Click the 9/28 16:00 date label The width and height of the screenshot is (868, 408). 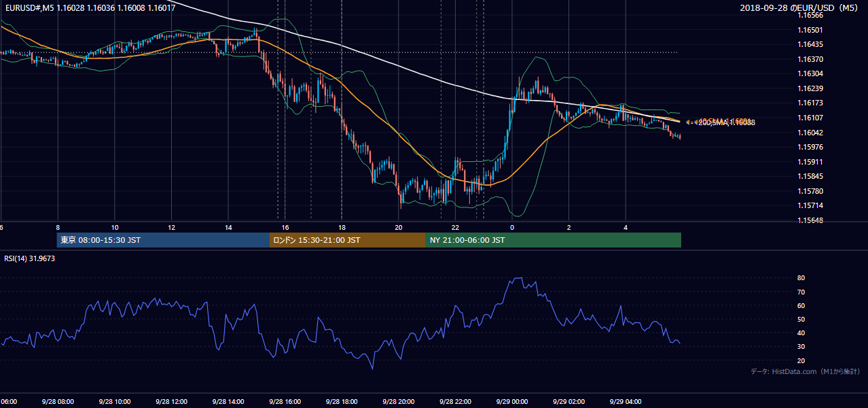(x=285, y=401)
